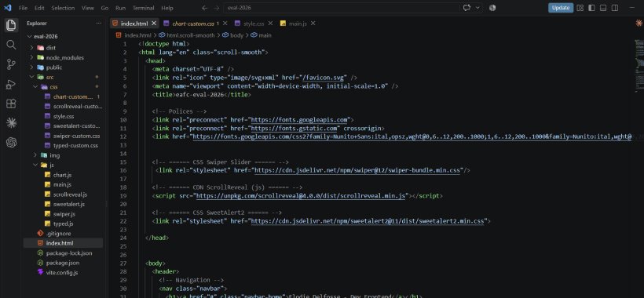Click the html.scroll-smooth breadcrumb
This screenshot has width=644, height=298.
[190, 35]
